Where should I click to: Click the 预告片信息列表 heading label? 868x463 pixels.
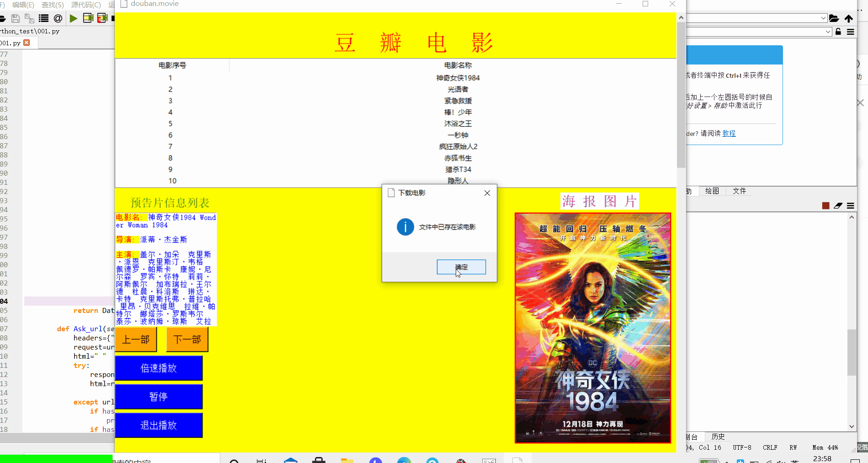tap(170, 203)
